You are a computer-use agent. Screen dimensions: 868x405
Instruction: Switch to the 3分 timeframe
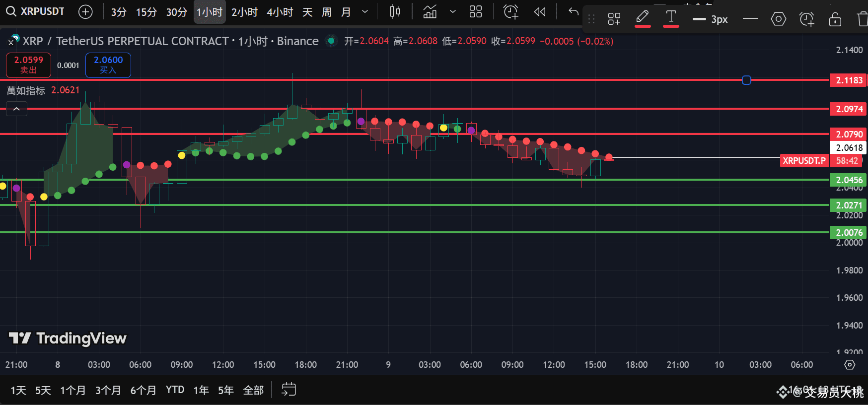(119, 12)
